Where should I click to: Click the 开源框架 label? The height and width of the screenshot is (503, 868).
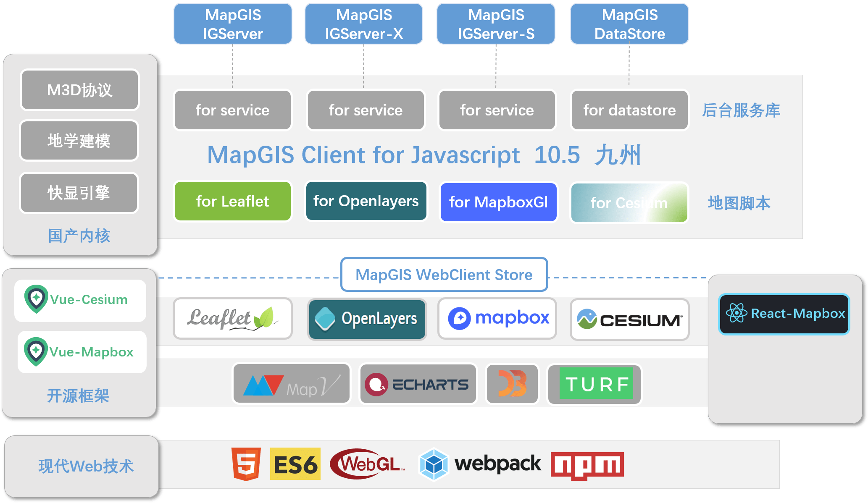78,396
